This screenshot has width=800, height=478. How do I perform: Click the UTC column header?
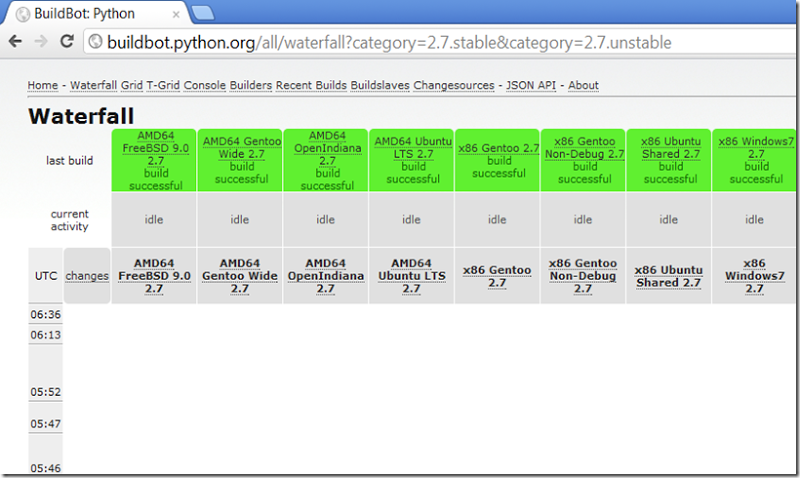46,275
